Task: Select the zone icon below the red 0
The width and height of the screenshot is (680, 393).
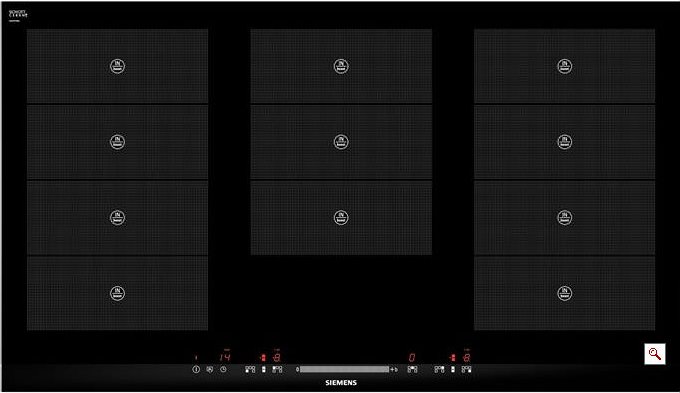Action: (412, 370)
